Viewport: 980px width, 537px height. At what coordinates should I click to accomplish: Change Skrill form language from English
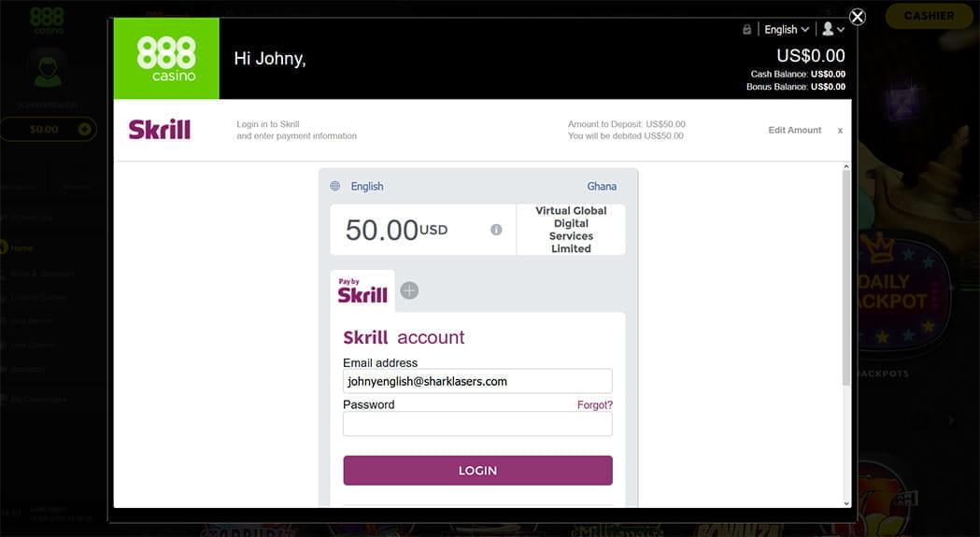click(x=367, y=186)
